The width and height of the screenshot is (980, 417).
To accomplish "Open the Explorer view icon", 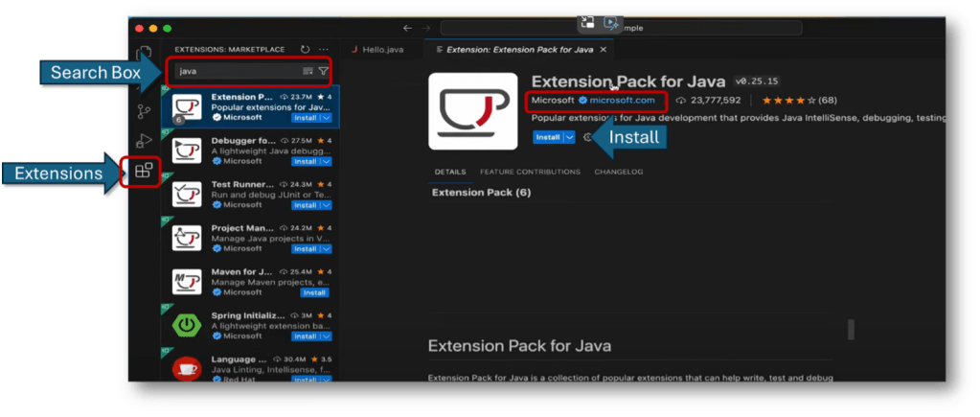I will click(144, 54).
